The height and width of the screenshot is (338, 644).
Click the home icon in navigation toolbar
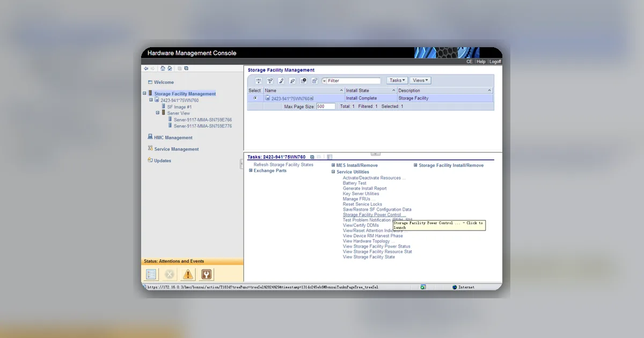(x=163, y=68)
